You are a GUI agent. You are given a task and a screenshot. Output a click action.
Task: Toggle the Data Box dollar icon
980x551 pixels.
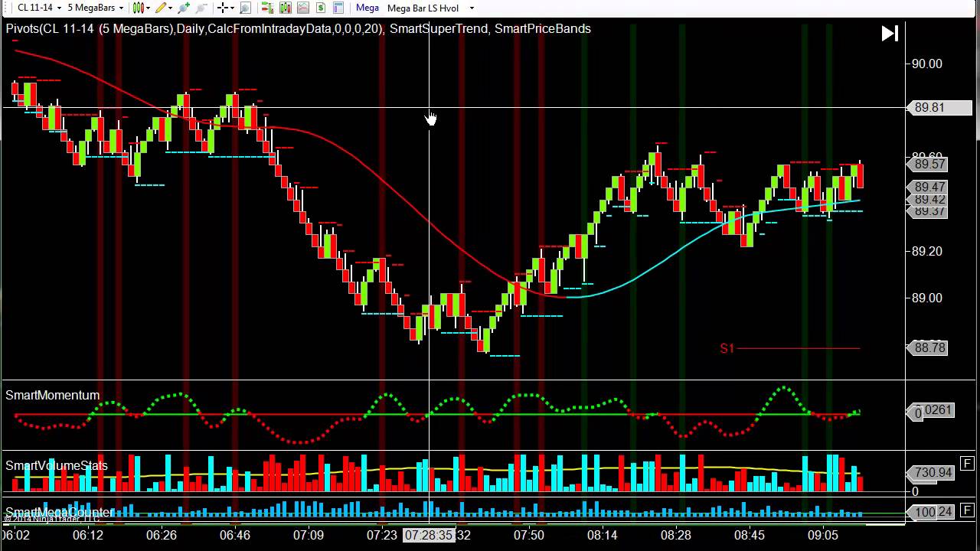pos(320,8)
